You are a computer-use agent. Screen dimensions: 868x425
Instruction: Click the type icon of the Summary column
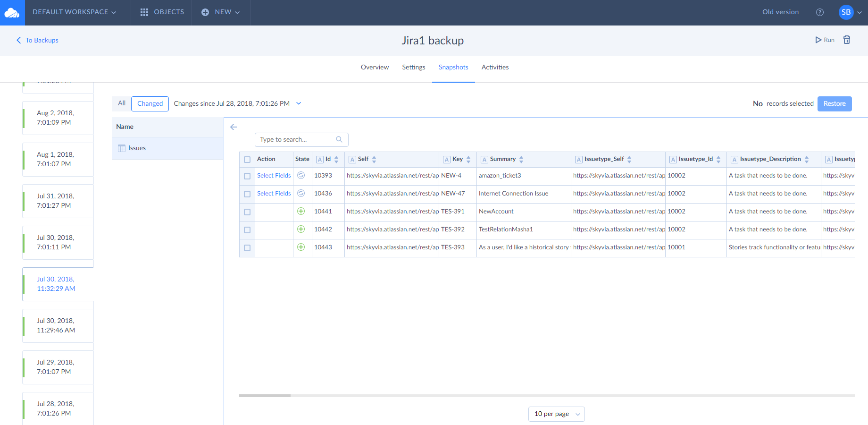pos(484,160)
